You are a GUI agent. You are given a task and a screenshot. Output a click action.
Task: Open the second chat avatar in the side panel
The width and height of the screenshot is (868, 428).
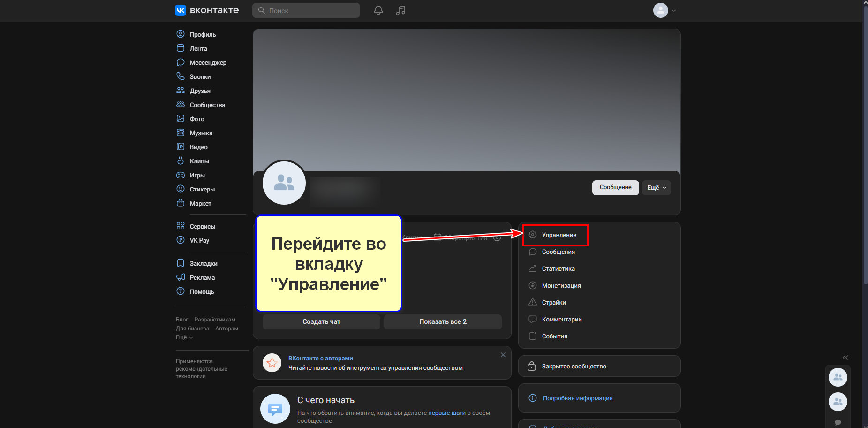838,402
